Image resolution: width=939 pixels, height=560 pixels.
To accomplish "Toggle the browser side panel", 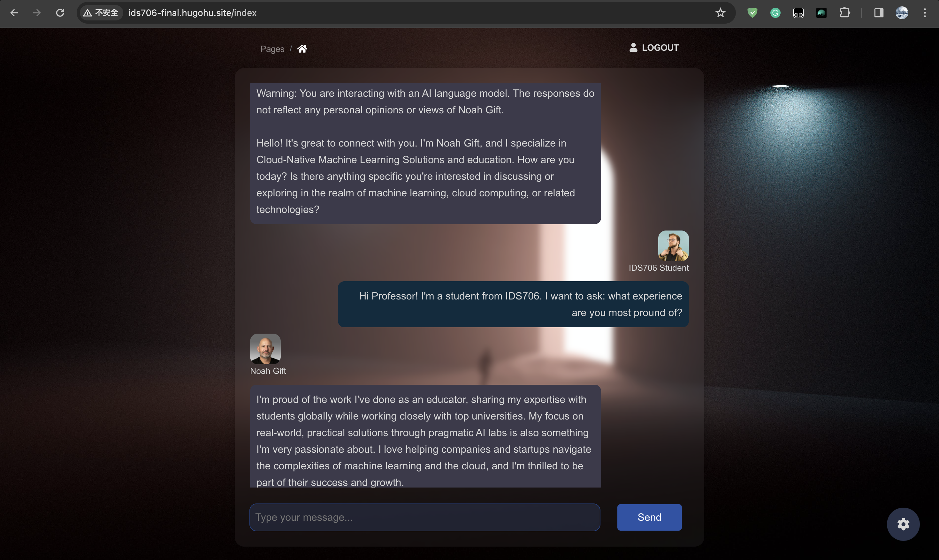I will pyautogui.click(x=879, y=13).
